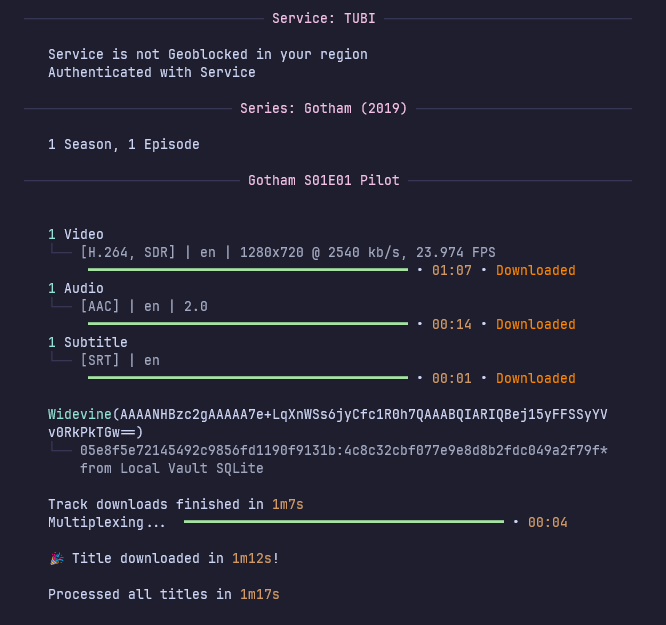This screenshot has height=625, width=666.
Task: Click the "1 Season, 1 Episode" text
Action: [123, 144]
